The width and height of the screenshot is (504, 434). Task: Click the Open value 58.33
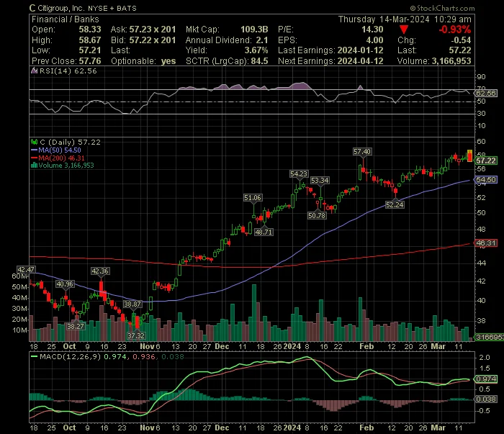tap(90, 30)
